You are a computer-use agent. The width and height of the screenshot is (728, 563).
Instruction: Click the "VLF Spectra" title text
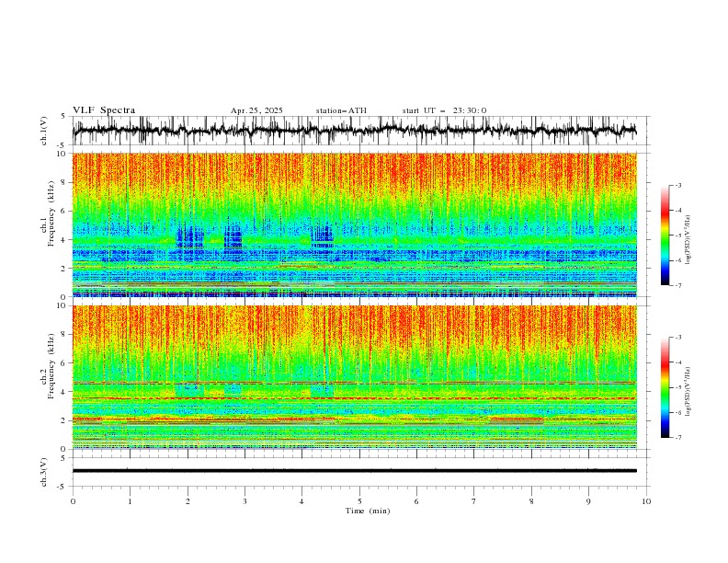[104, 110]
